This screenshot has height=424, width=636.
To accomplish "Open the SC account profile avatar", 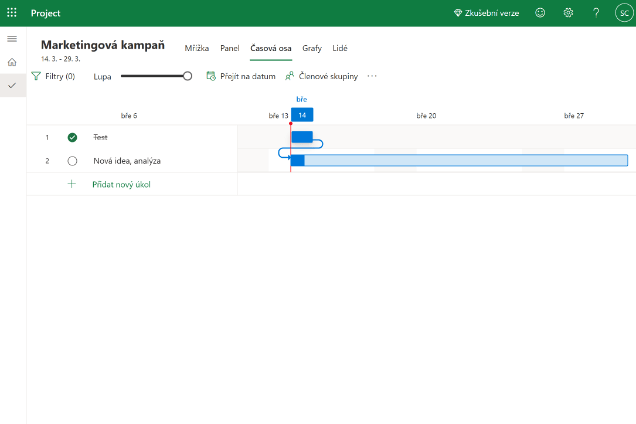I will pyautogui.click(x=622, y=13).
